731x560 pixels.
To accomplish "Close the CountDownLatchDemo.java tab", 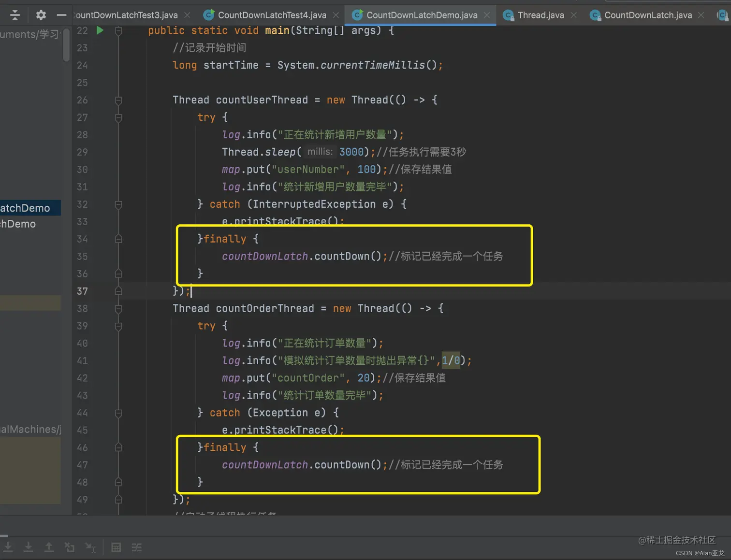I will (487, 15).
